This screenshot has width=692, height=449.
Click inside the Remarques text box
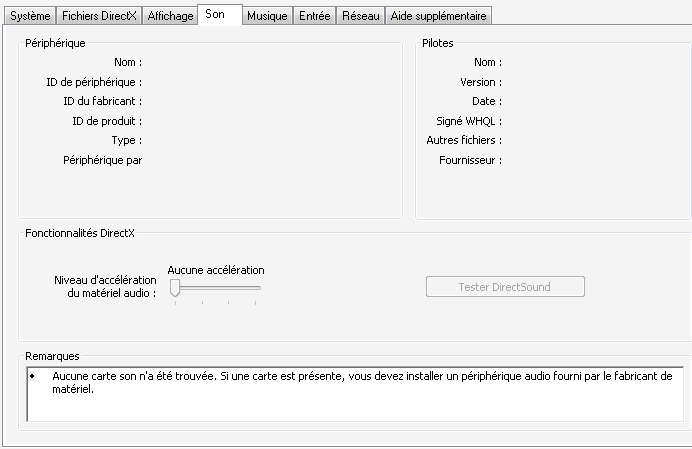[x=355, y=393]
